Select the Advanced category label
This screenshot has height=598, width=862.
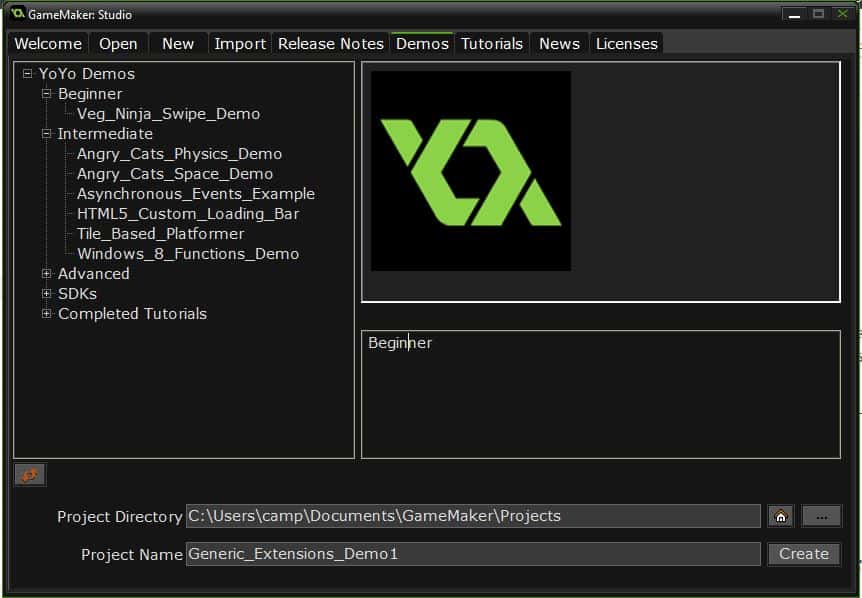(x=93, y=274)
